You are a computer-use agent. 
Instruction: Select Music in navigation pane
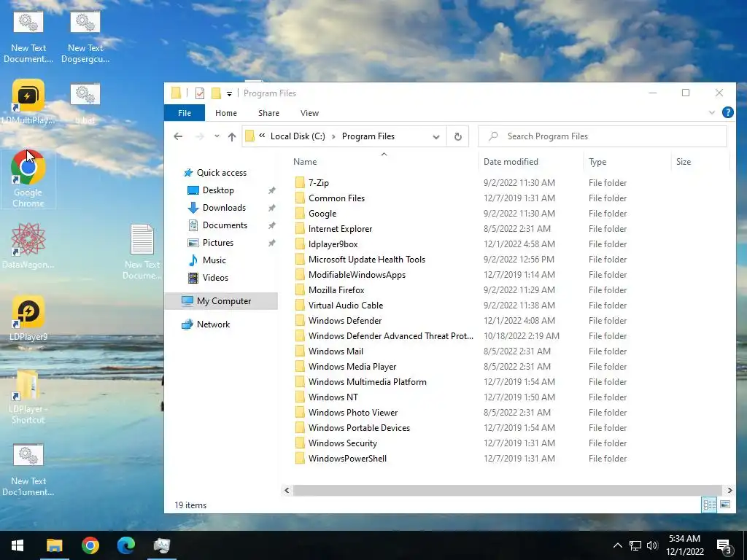pos(214,260)
